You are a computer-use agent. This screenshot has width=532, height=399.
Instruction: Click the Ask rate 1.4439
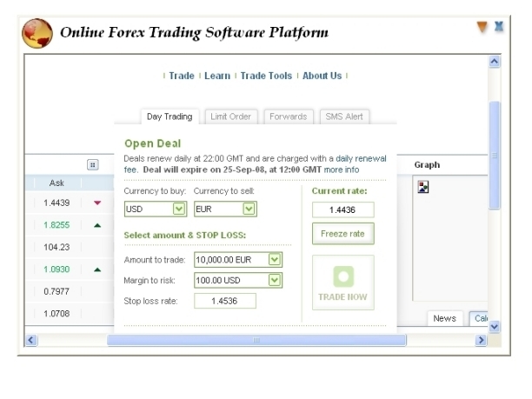coord(57,203)
